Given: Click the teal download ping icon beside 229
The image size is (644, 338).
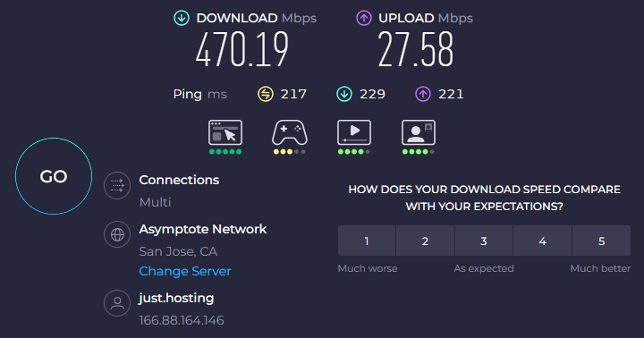Looking at the screenshot, I should coord(344,94).
